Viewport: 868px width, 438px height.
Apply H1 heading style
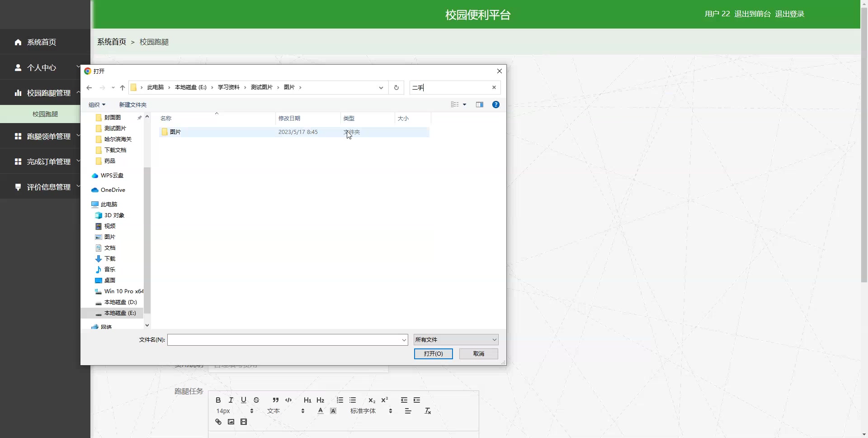(307, 400)
